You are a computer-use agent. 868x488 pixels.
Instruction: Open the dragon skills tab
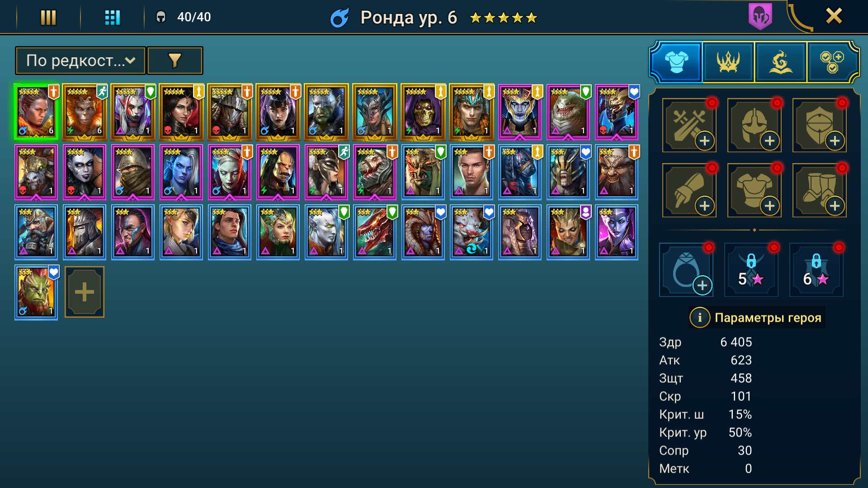tap(780, 62)
